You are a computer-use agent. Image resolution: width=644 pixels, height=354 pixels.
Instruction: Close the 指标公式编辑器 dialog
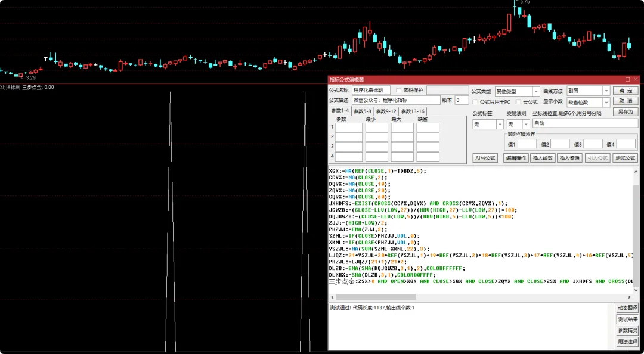click(636, 79)
